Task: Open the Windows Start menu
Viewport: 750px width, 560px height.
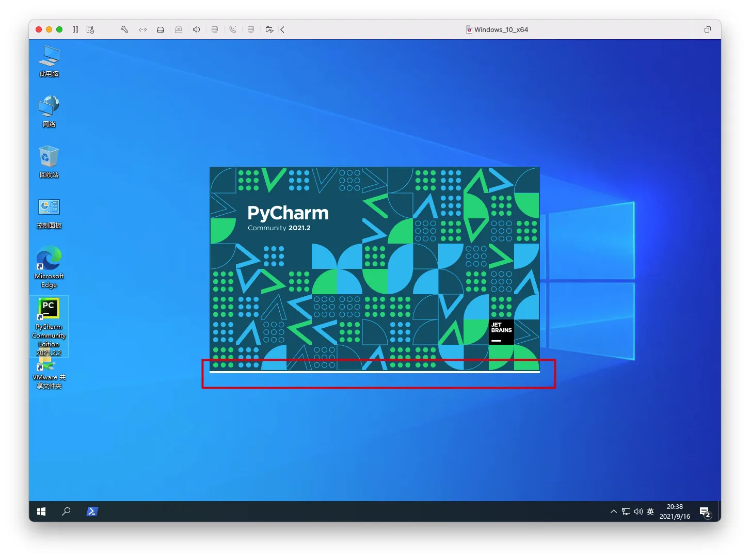Action: (41, 511)
